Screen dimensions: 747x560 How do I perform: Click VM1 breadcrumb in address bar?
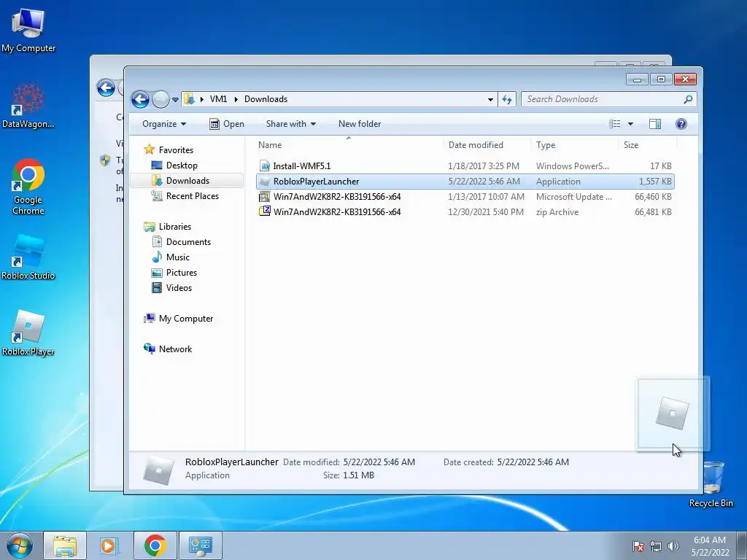click(218, 99)
